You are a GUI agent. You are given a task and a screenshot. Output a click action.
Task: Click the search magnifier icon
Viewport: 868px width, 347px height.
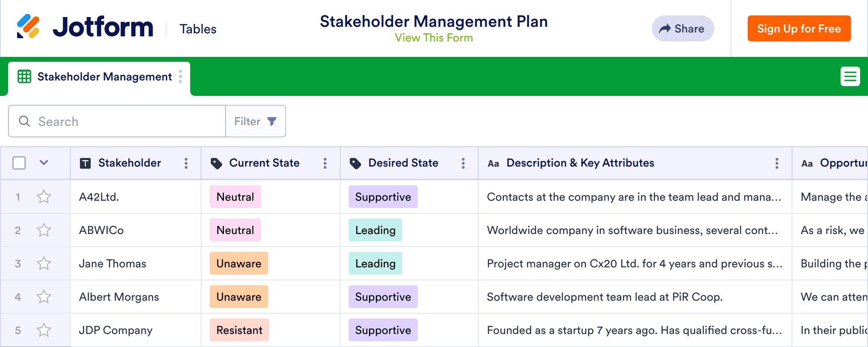click(24, 121)
